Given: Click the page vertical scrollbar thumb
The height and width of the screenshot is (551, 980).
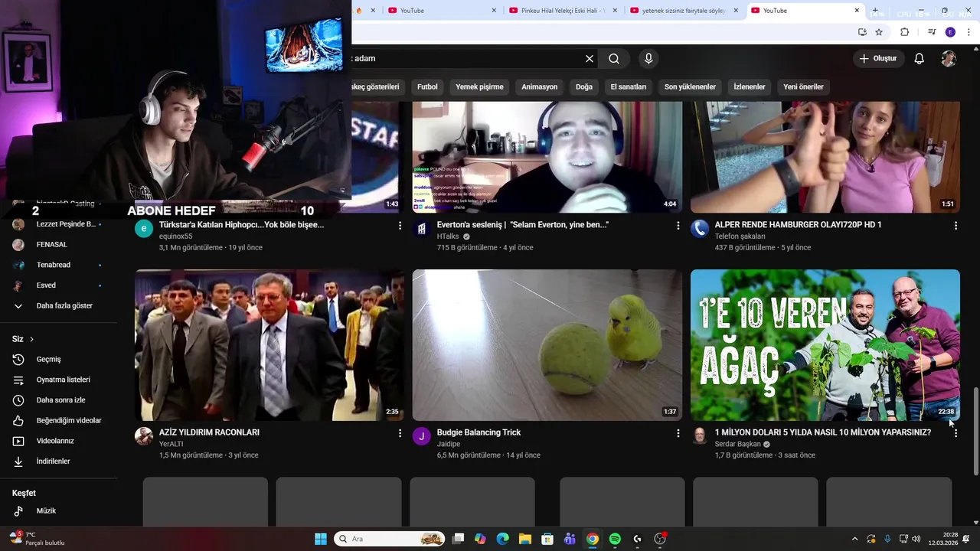Looking at the screenshot, I should [x=975, y=432].
